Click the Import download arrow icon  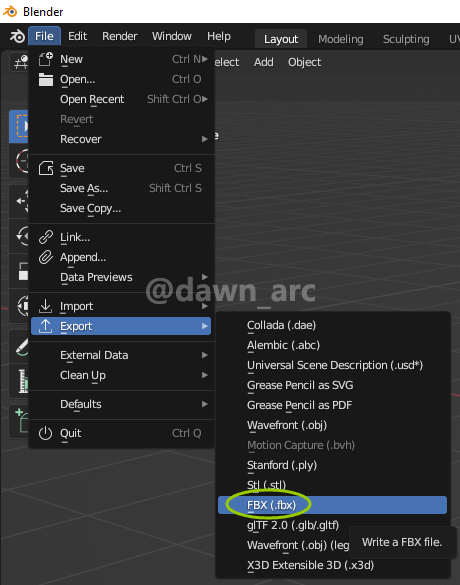point(46,306)
